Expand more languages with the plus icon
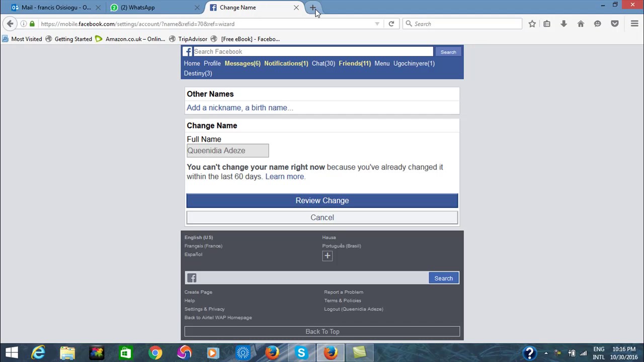 point(327,256)
